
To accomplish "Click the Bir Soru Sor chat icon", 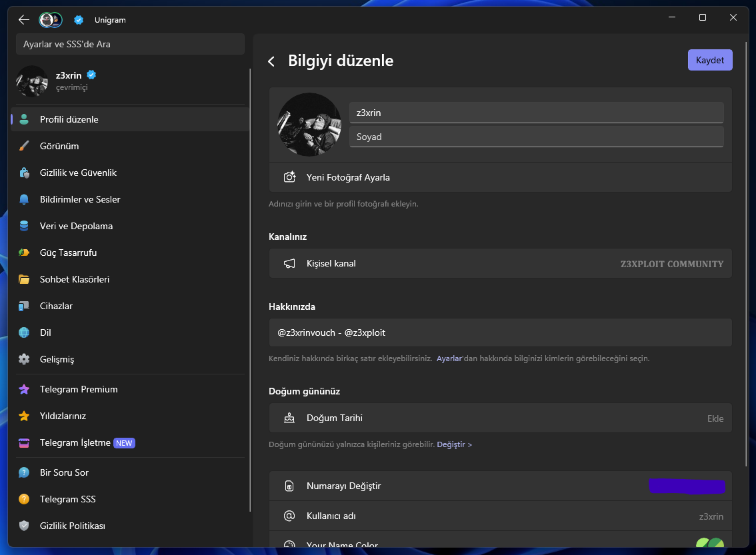I will [23, 472].
